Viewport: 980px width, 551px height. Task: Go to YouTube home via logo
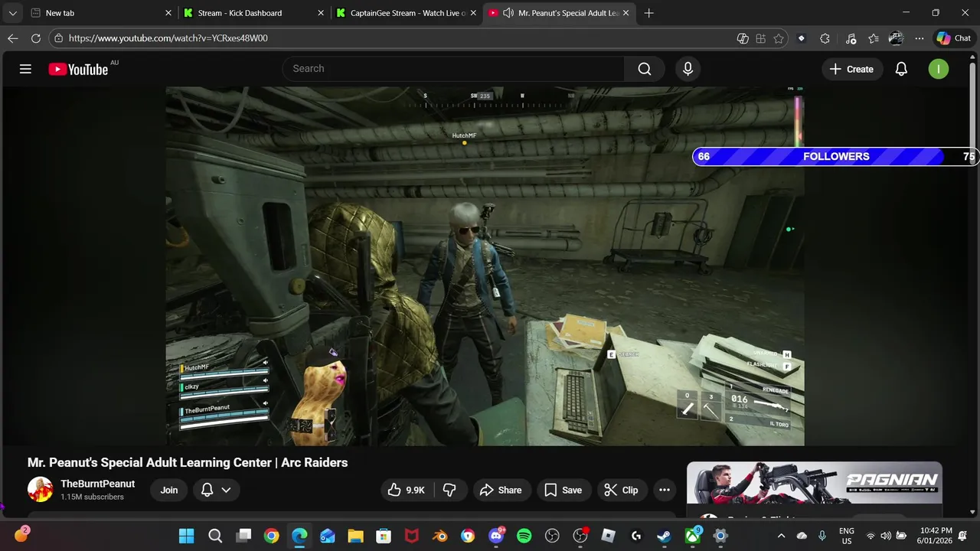click(x=78, y=69)
